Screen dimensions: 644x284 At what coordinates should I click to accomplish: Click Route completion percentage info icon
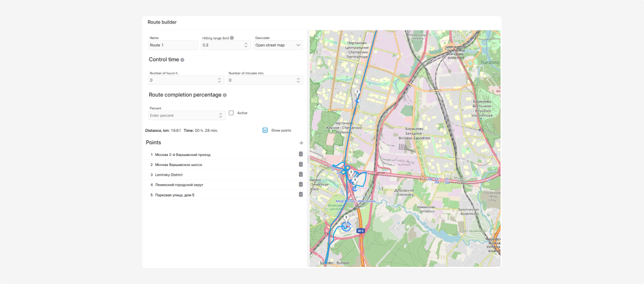tap(224, 95)
